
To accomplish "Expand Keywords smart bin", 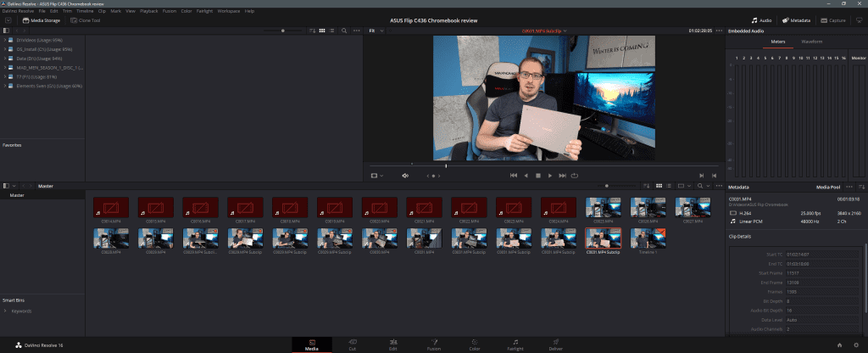I will pyautogui.click(x=5, y=311).
